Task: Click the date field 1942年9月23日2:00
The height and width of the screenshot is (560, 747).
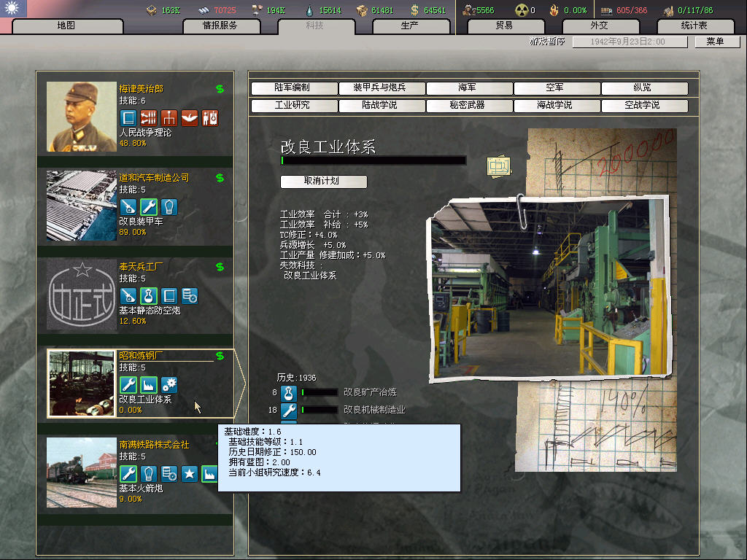Action: click(x=630, y=42)
